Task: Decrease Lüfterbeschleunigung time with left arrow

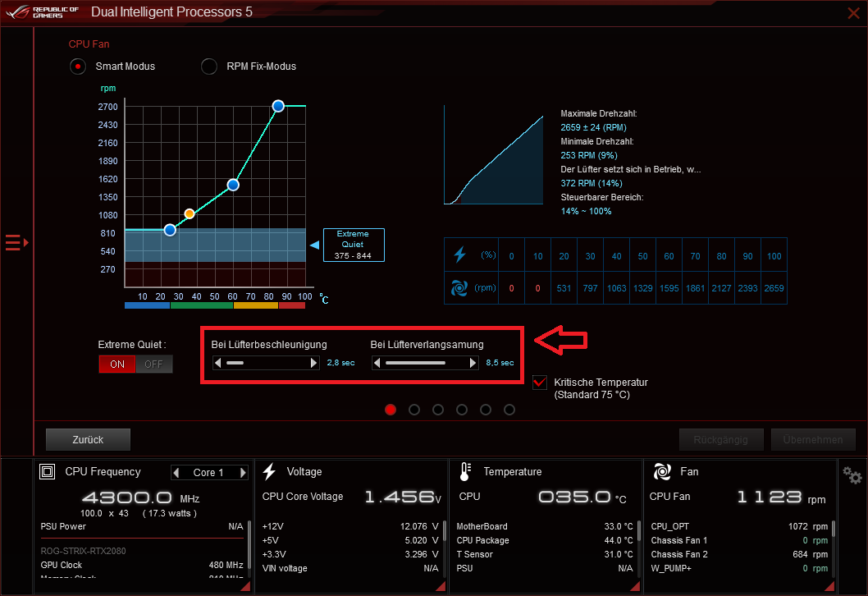Action: tap(218, 363)
